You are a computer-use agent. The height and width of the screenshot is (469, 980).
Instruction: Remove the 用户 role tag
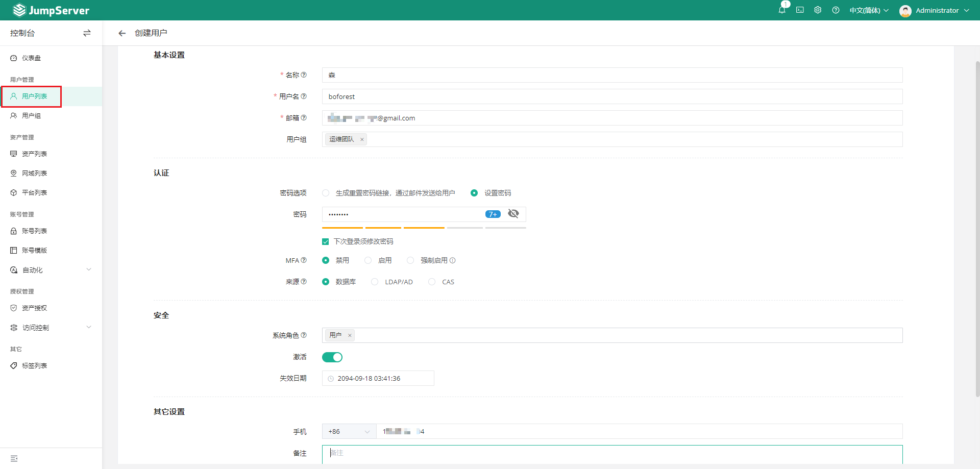pyautogui.click(x=350, y=335)
